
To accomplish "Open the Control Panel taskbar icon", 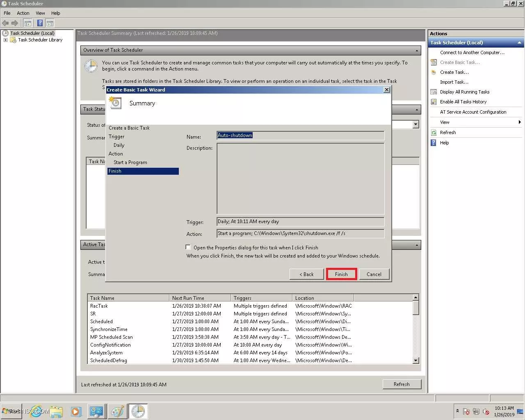I will (96, 411).
